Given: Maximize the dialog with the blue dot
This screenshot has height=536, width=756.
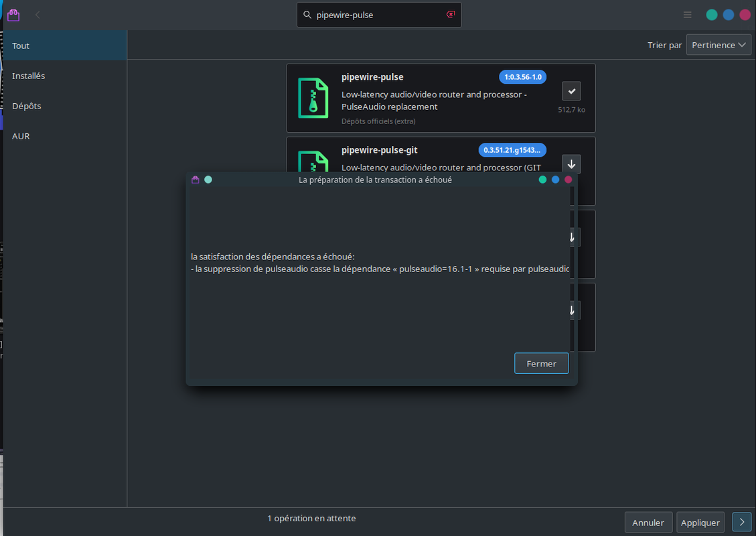Looking at the screenshot, I should point(555,180).
